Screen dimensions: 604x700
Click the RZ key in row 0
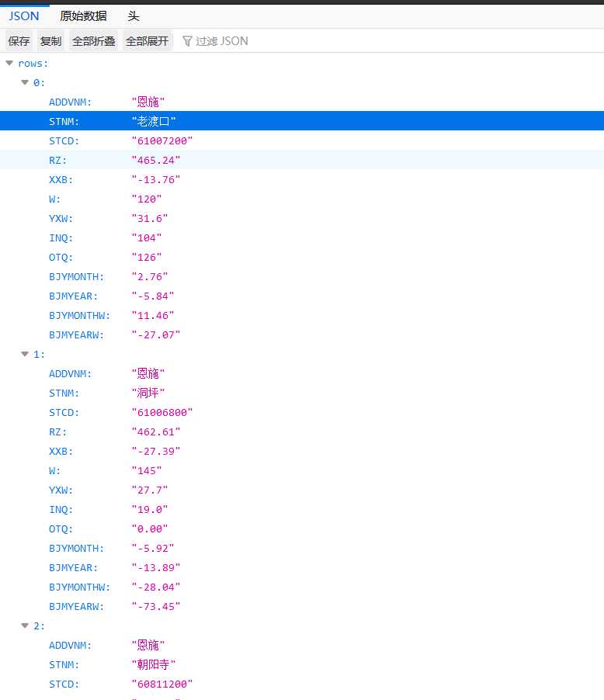[x=57, y=160]
